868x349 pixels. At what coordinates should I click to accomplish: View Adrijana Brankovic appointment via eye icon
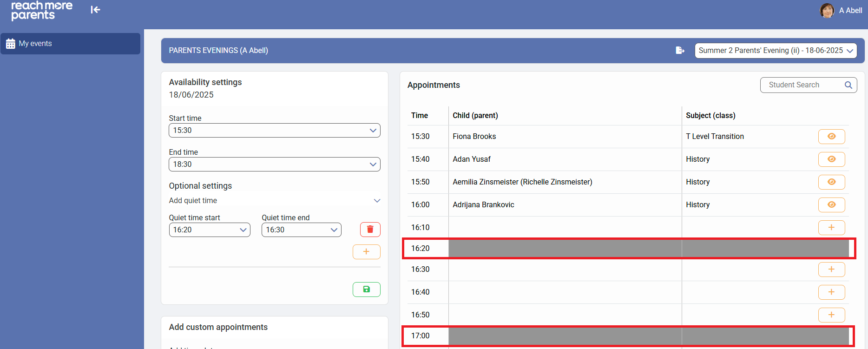click(831, 205)
